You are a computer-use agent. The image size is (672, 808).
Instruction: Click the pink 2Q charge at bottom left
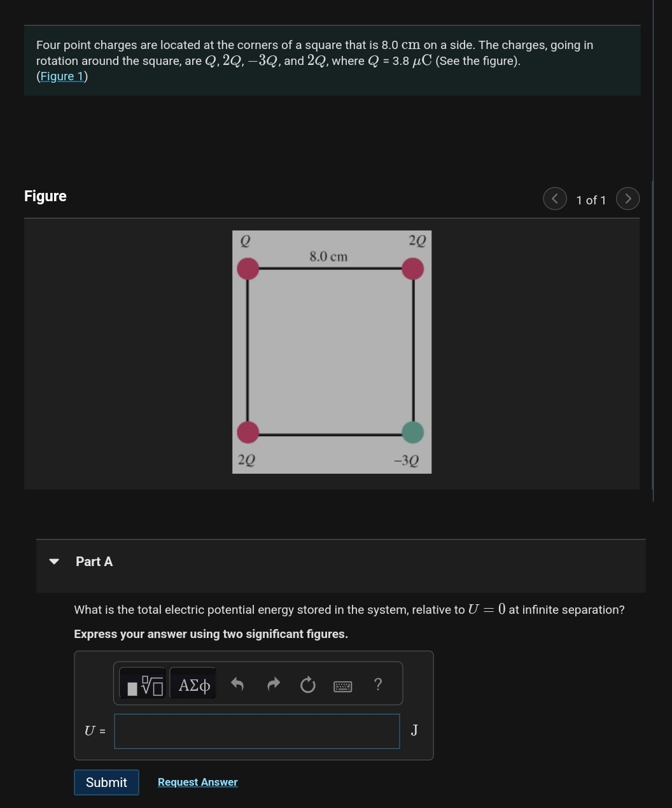click(x=248, y=432)
